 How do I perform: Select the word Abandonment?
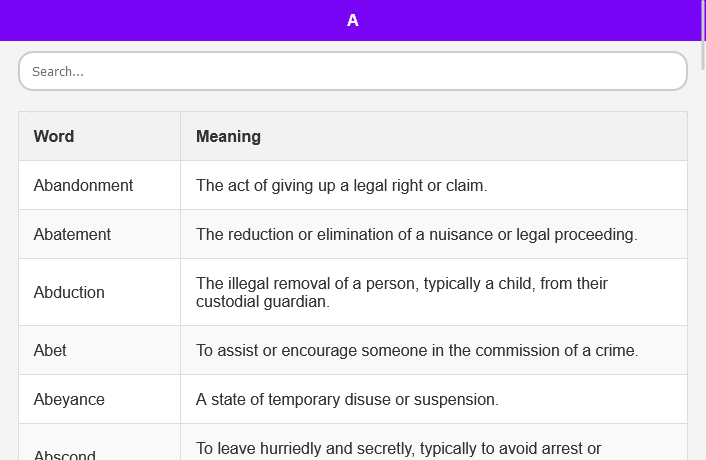[83, 185]
